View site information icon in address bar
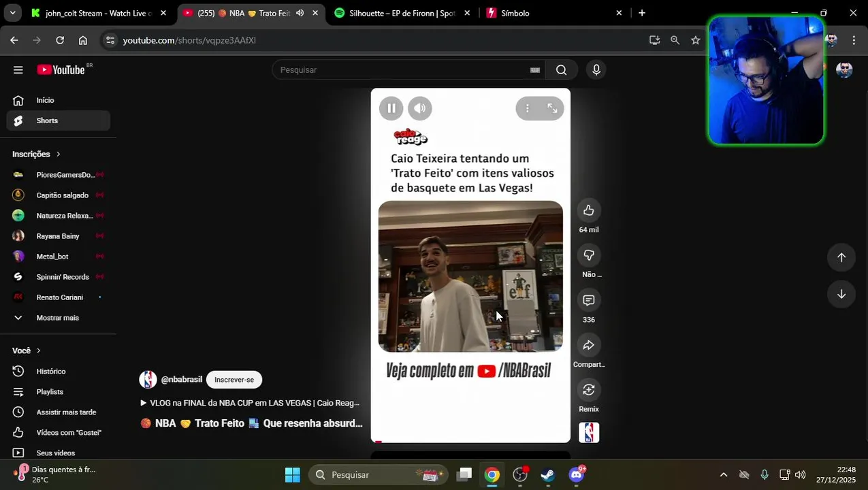This screenshot has width=868, height=490. (x=110, y=40)
